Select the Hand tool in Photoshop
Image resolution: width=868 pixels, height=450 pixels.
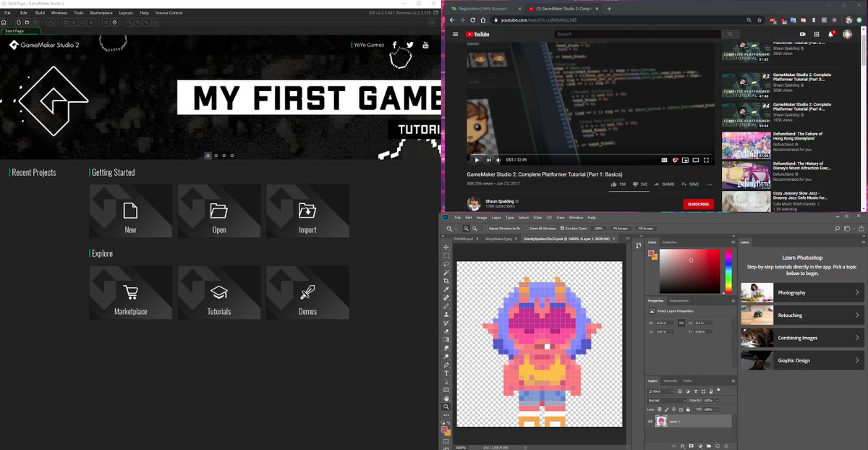tap(446, 398)
